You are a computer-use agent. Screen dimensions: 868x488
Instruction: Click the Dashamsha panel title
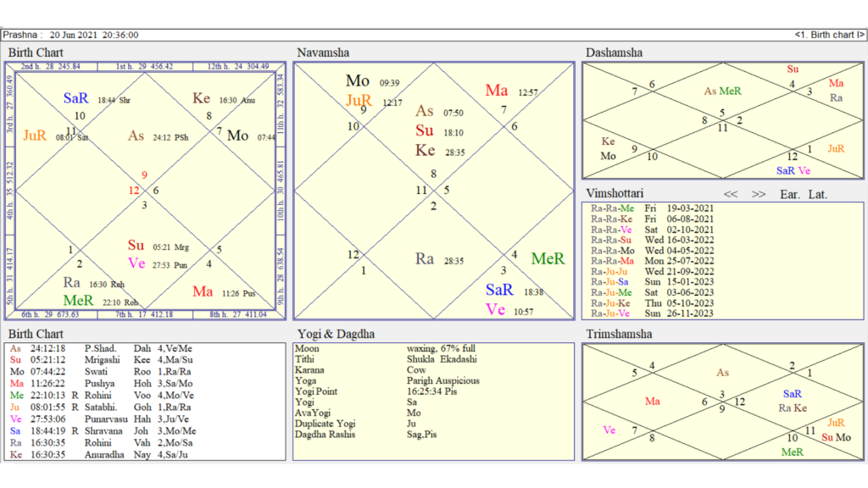pos(614,53)
